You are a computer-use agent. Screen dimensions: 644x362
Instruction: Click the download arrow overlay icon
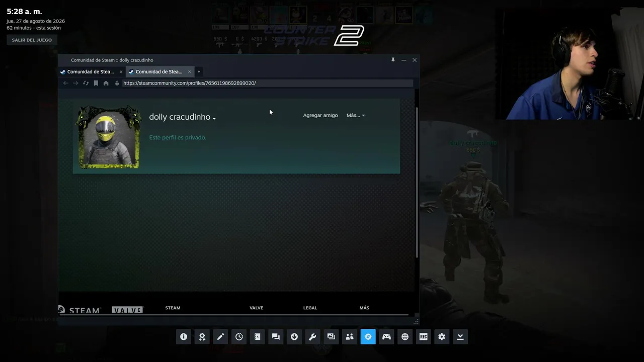pos(294,337)
